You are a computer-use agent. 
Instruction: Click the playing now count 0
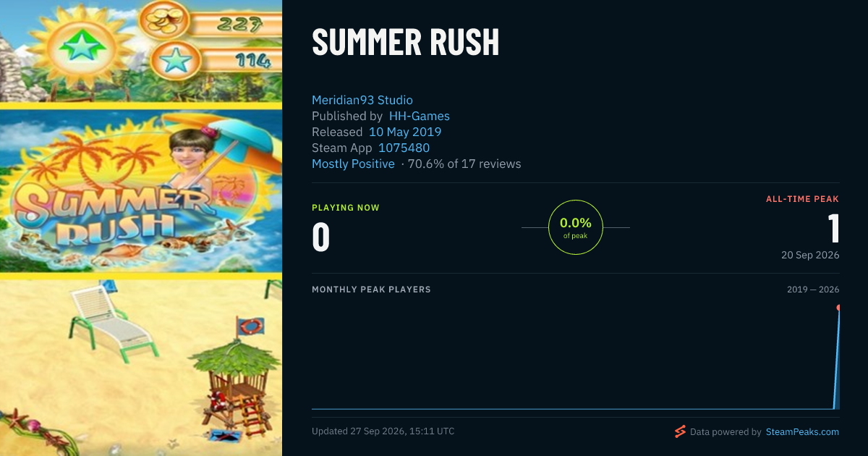tap(321, 237)
